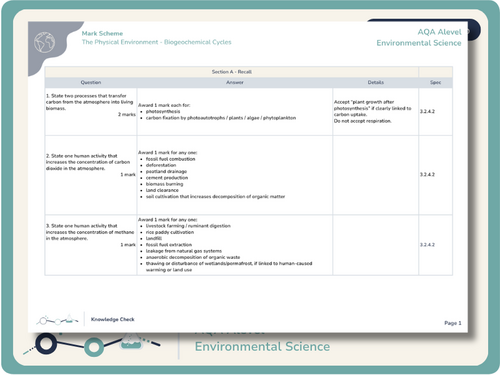Image resolution: width=500 pixels, height=375 pixels.
Task: Click the flask timeline logo beside Knowledge Check
Action: coord(57,320)
